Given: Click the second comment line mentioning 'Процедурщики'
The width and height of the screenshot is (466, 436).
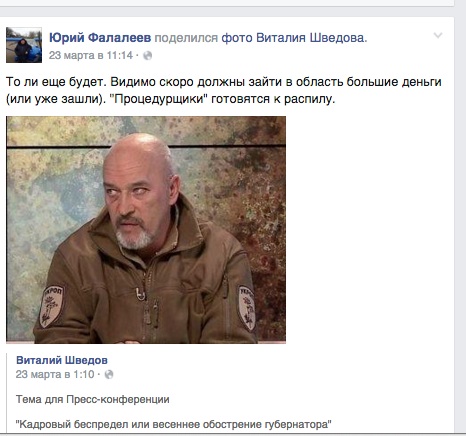Looking at the screenshot, I should tap(170, 99).
